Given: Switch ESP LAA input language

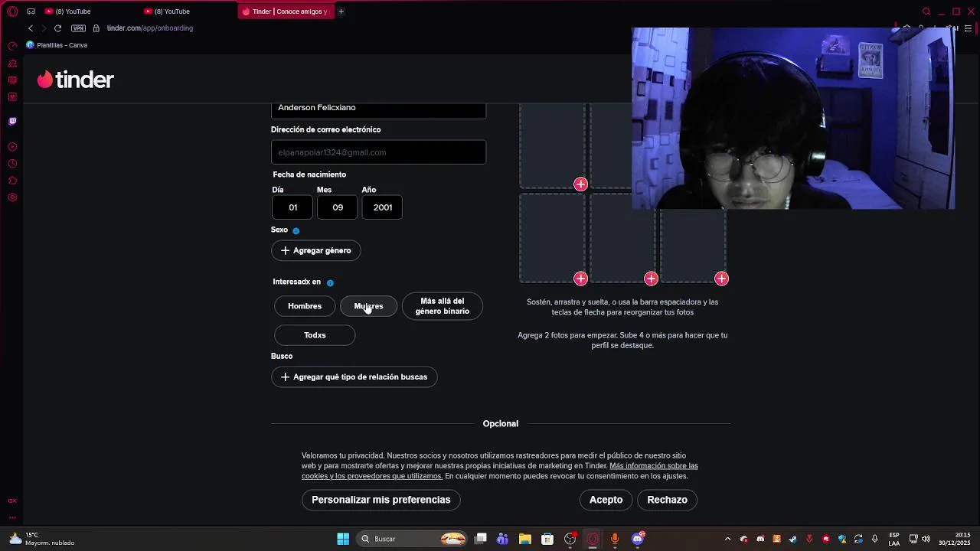Looking at the screenshot, I should (894, 539).
